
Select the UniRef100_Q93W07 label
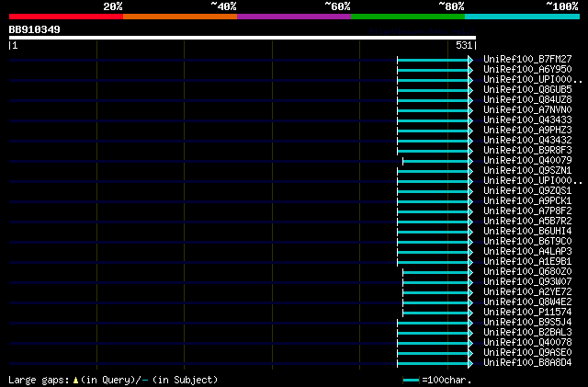[x=527, y=282]
